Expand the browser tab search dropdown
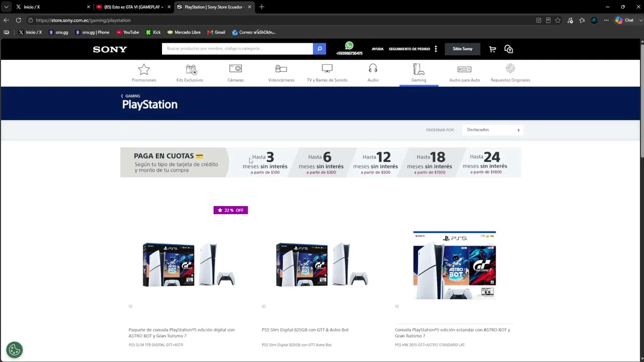 (6, 7)
